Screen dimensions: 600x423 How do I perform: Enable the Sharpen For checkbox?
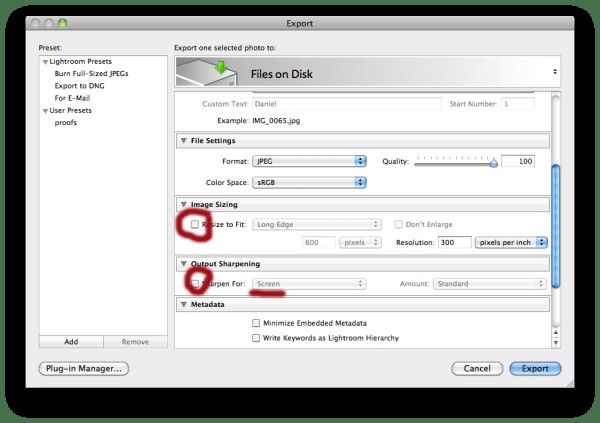[195, 284]
